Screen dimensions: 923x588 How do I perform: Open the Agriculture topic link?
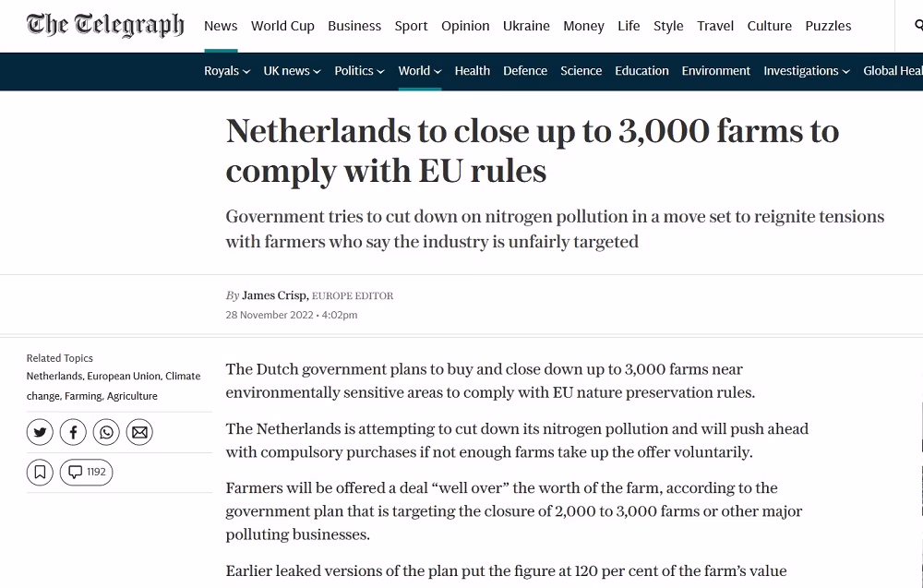click(x=132, y=396)
